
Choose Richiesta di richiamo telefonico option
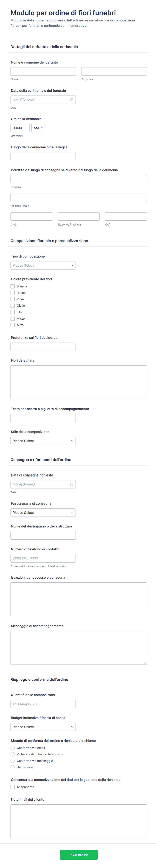click(12, 754)
